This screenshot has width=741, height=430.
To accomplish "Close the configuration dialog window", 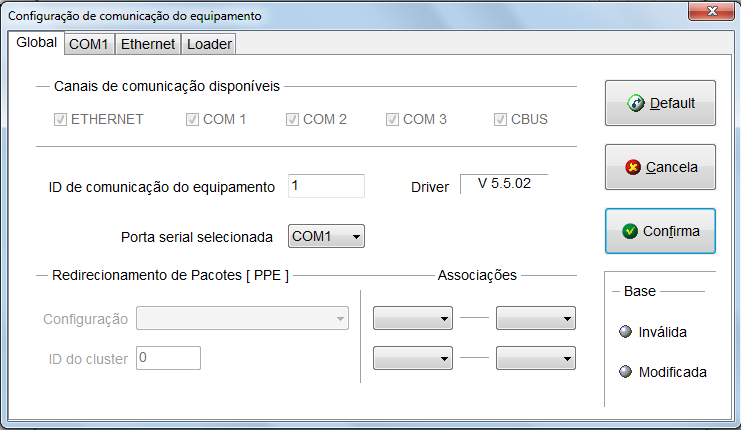I will point(712,11).
